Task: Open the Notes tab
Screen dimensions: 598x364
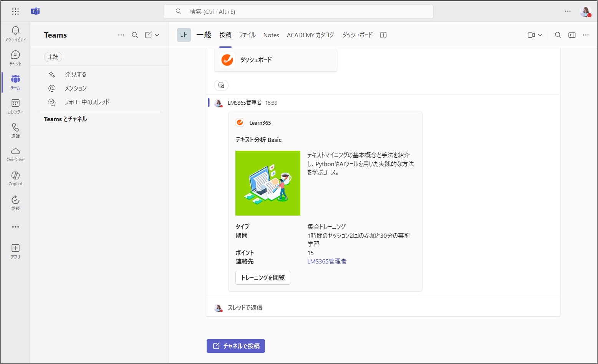Action: tap(271, 35)
